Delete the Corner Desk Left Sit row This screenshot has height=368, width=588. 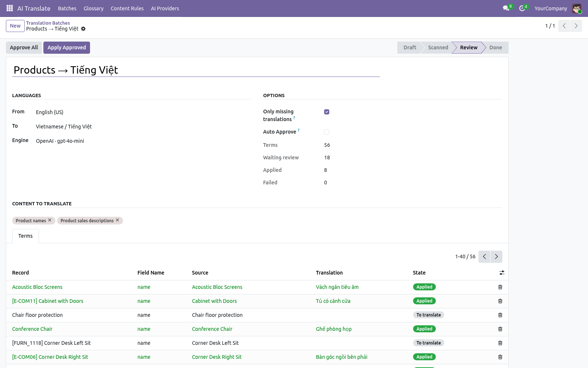pos(500,343)
